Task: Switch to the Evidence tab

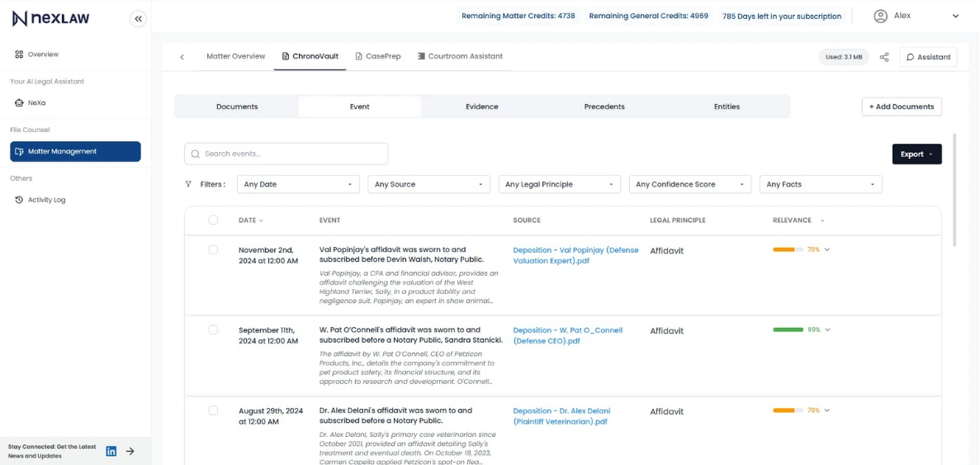Action: (x=482, y=107)
